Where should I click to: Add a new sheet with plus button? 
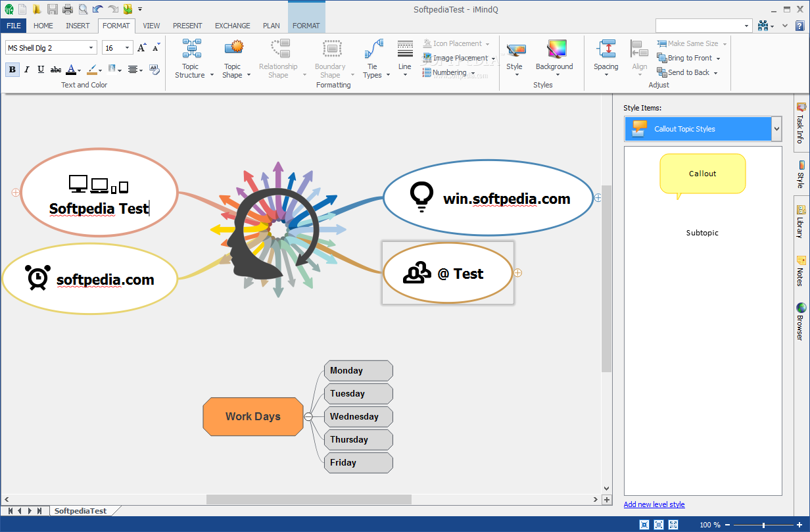[x=606, y=500]
